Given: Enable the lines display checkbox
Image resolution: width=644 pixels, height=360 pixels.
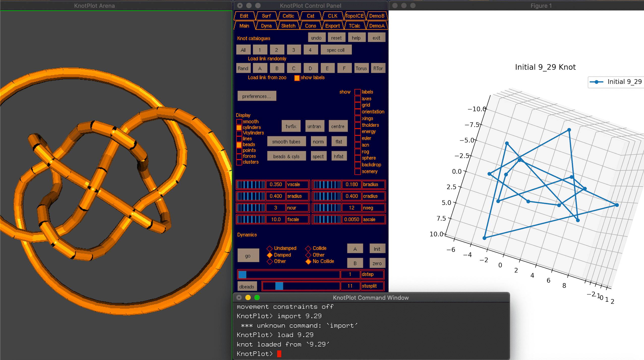Looking at the screenshot, I should pos(239,139).
